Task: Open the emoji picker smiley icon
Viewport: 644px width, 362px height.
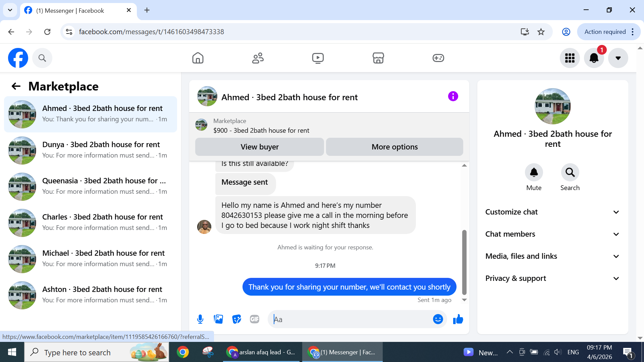Action: click(x=438, y=319)
